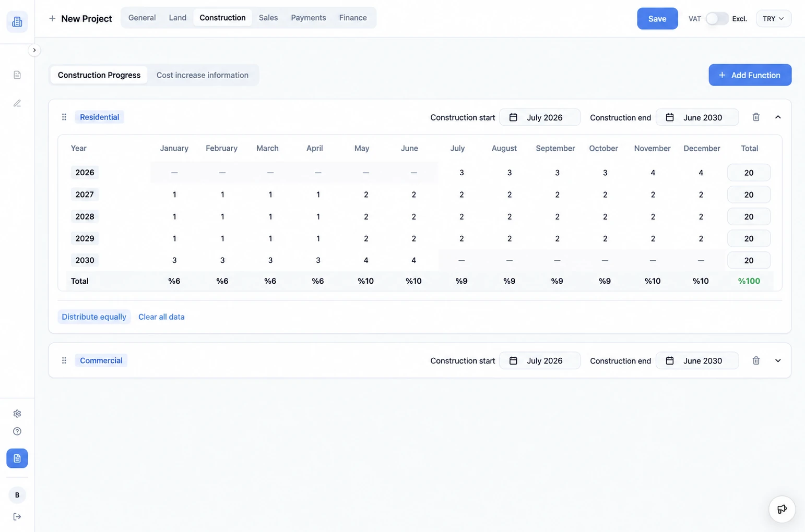
Task: Open the document icon in left sidebar
Action: point(17,75)
